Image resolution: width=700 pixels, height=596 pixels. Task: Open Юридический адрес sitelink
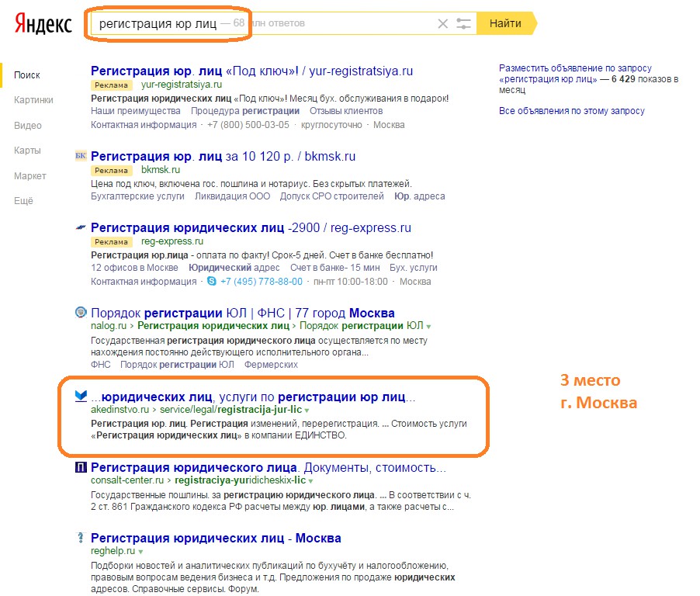point(234,268)
